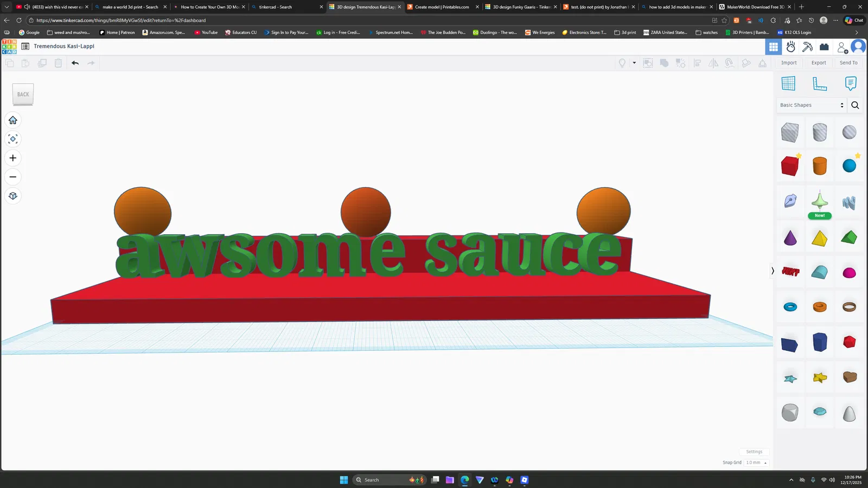Collapse the shapes panel with the chevron
The image size is (868, 488).
tap(773, 271)
